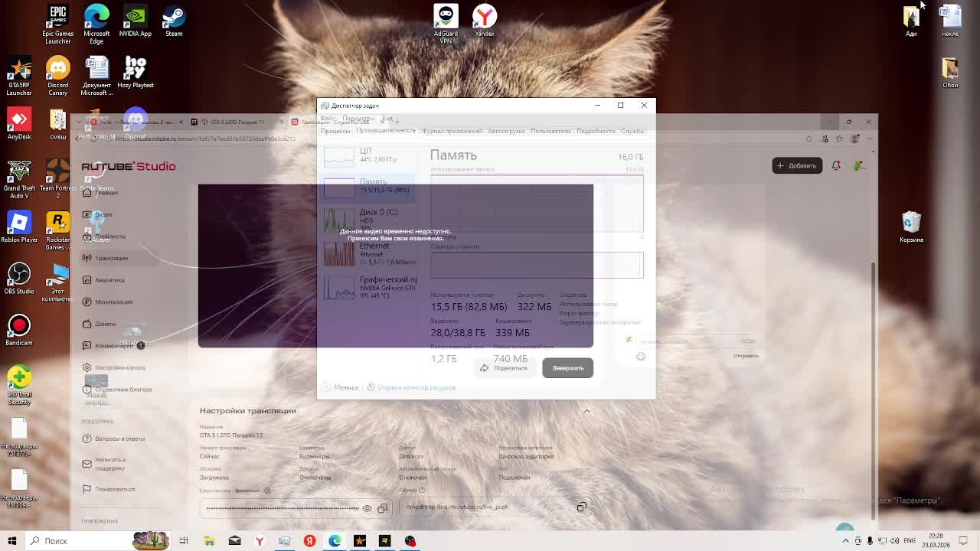Copy the RTMP server URL
980x551 pixels.
point(582,507)
